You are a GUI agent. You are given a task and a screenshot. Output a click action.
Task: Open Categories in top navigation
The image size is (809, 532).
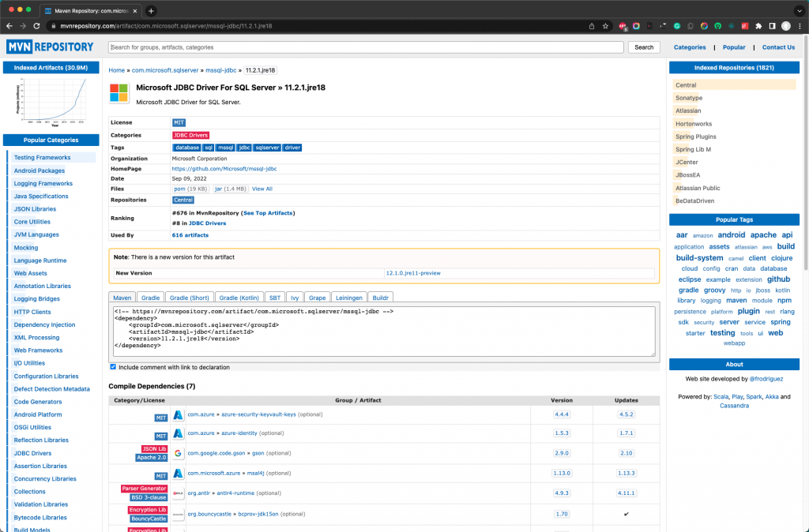[x=690, y=47]
